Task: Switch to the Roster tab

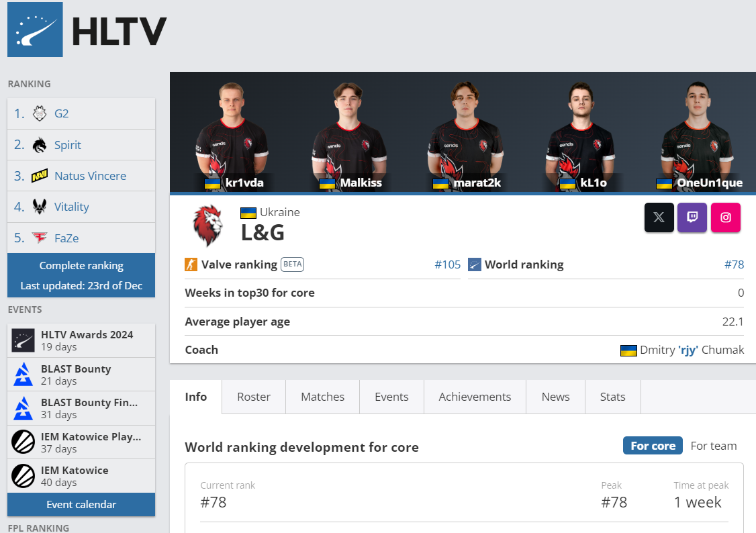Action: [x=254, y=397]
